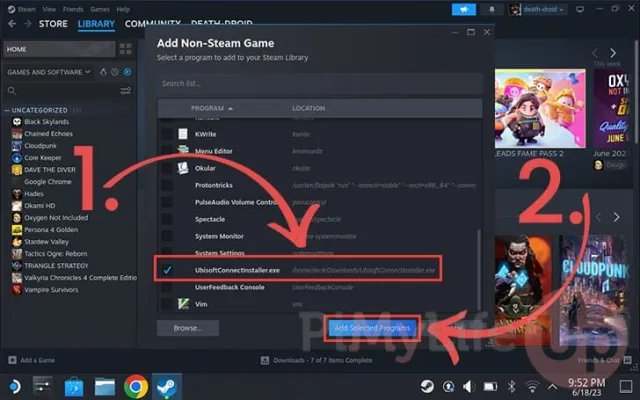Open the Discover store in taskbar
640x400 pixels.
[74, 387]
